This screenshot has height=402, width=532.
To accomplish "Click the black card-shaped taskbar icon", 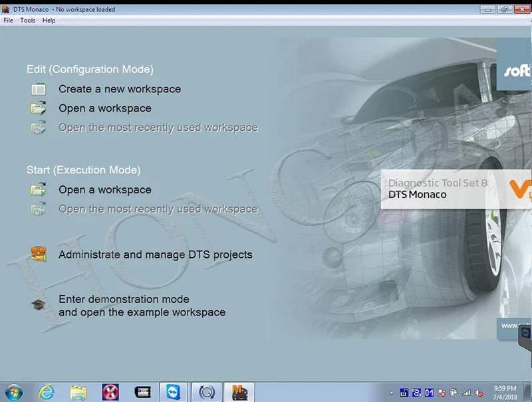I will click(x=142, y=393).
